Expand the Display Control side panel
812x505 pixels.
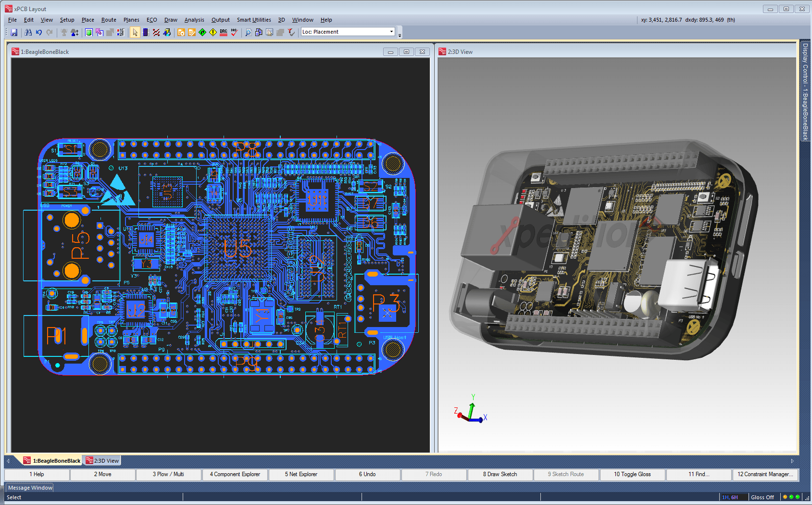tap(805, 91)
